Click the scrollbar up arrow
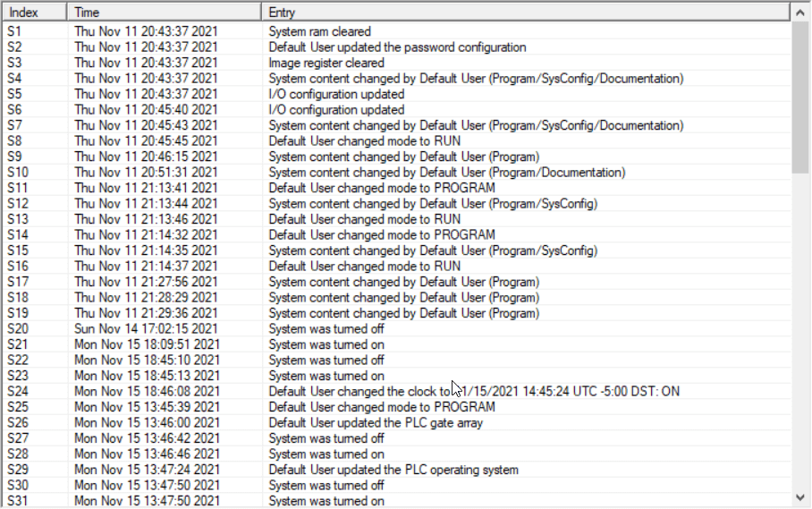The width and height of the screenshot is (812, 509). pyautogui.click(x=799, y=13)
